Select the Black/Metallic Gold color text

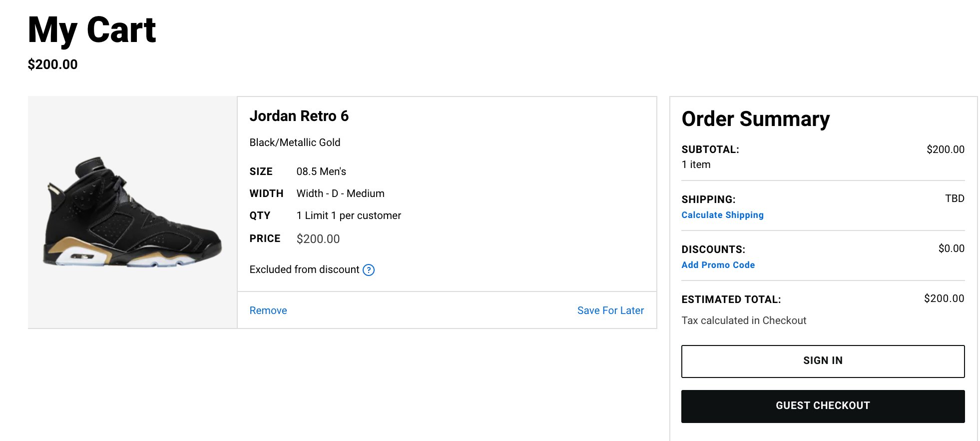pos(295,142)
